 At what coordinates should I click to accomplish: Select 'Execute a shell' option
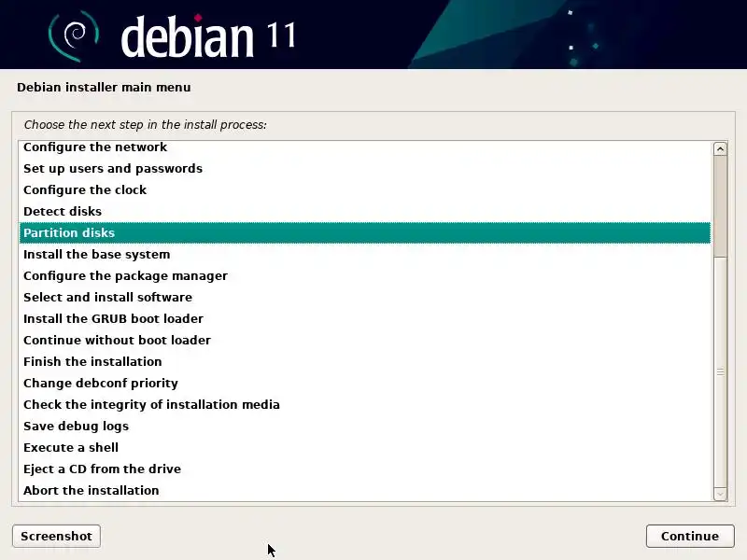coord(365,447)
